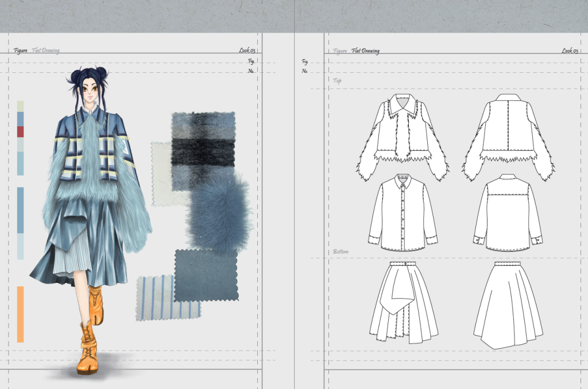Pick the pale green top palette swatch

click(21, 106)
